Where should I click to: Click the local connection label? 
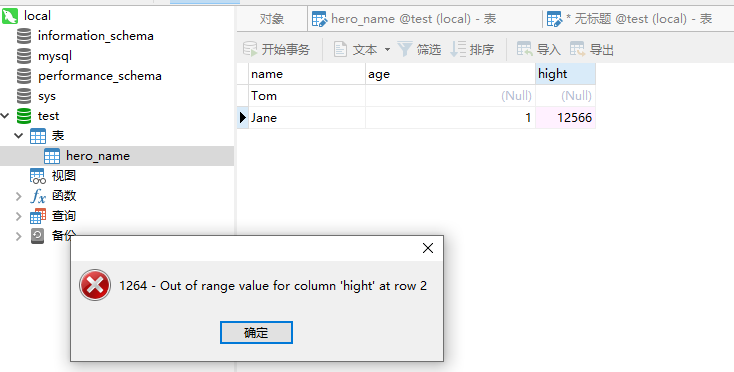click(x=37, y=15)
